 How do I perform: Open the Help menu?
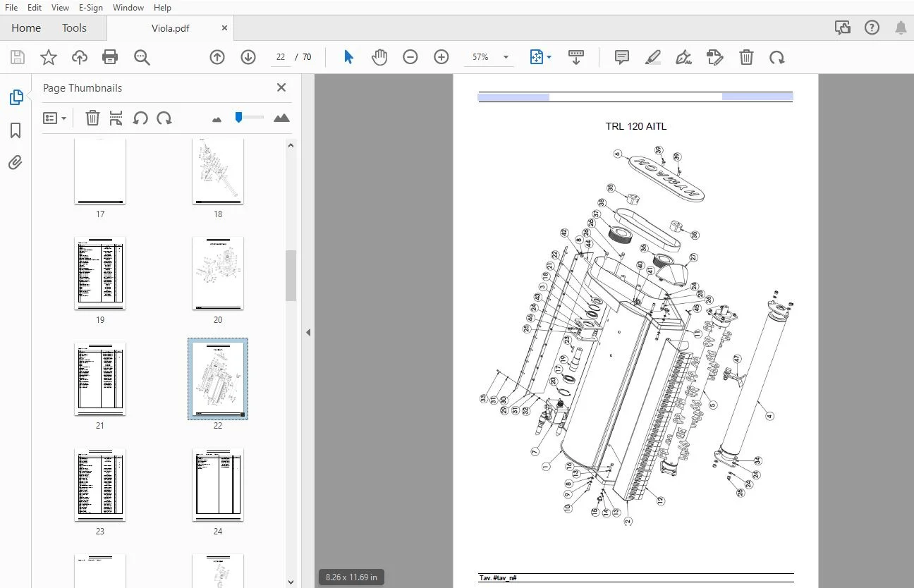(x=162, y=8)
